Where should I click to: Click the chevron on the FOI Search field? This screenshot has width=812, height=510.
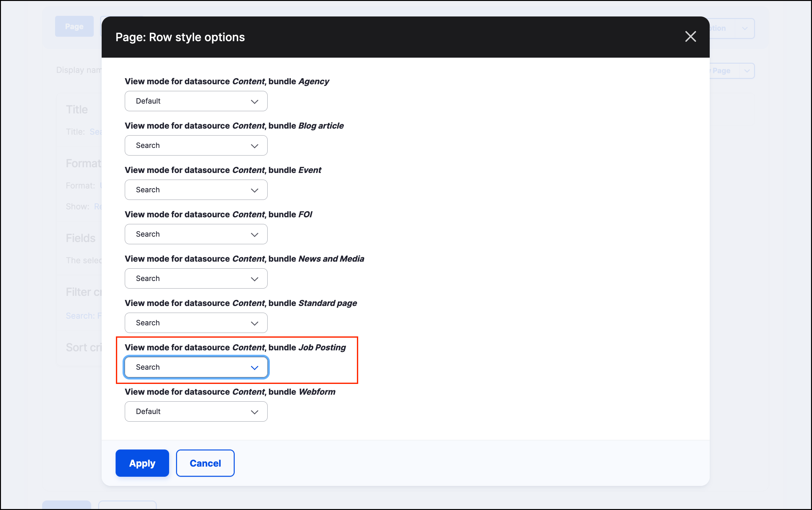pyautogui.click(x=254, y=234)
